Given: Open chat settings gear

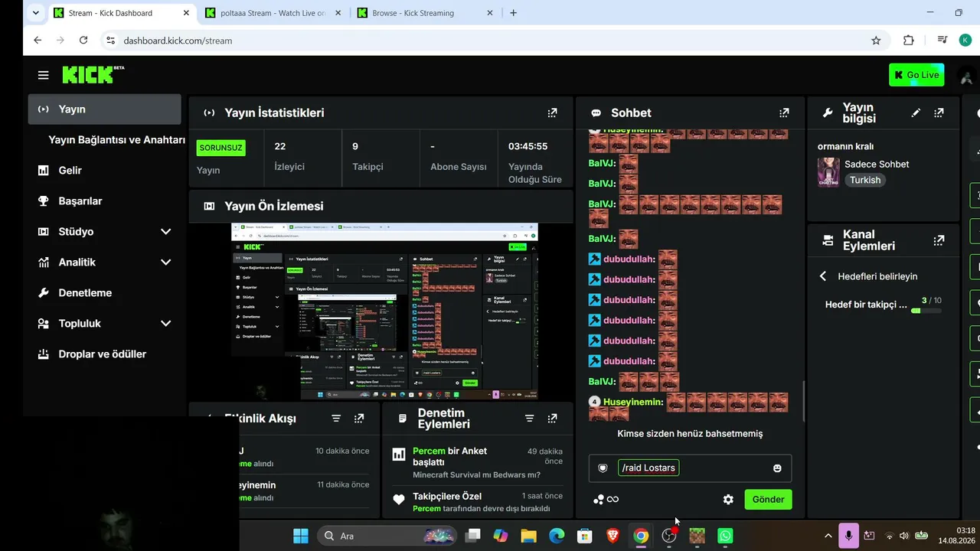Looking at the screenshot, I should [728, 500].
